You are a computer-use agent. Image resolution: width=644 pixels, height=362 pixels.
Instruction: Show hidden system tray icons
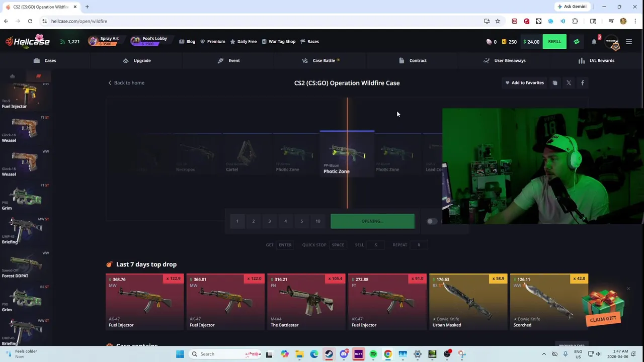pos(544,354)
